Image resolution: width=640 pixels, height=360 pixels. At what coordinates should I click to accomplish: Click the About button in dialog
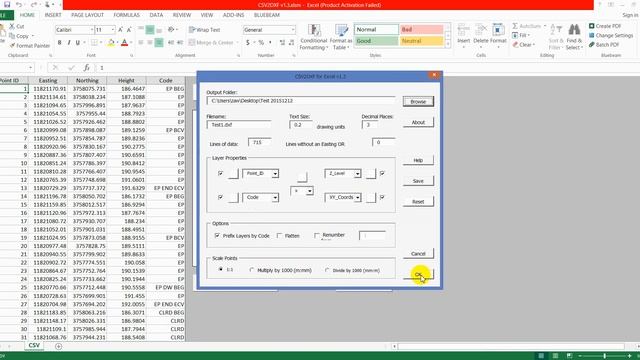(x=418, y=122)
